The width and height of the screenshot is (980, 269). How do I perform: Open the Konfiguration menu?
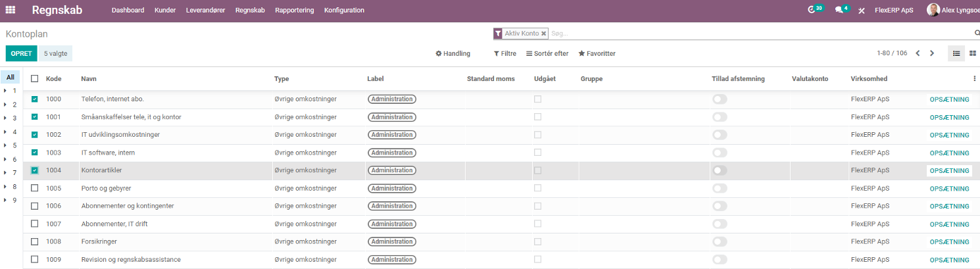pos(344,10)
